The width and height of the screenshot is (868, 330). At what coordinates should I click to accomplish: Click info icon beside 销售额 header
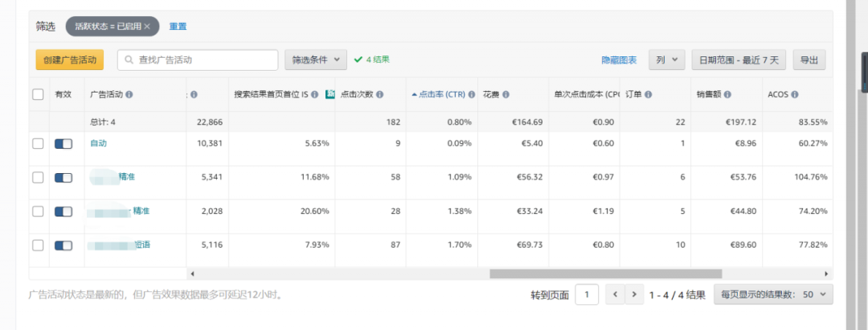pos(727,95)
